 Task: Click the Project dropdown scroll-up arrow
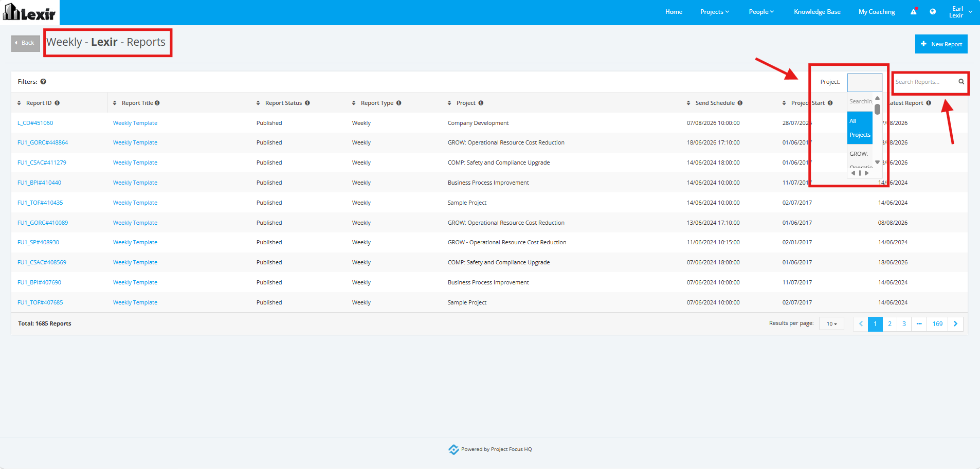878,98
